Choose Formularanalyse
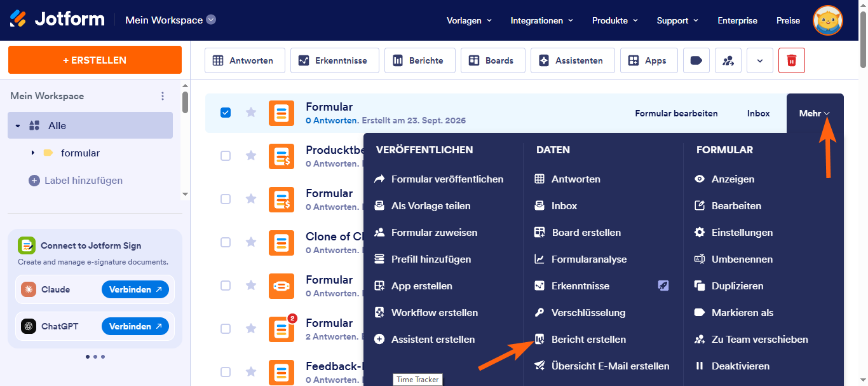Viewport: 868px width, 386px height. coord(581,259)
